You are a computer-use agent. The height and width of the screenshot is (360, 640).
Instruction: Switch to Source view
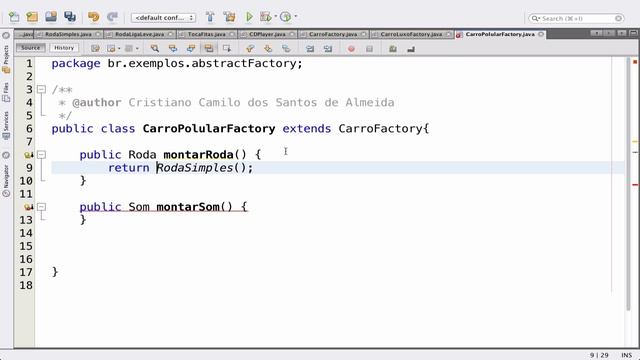[31, 48]
